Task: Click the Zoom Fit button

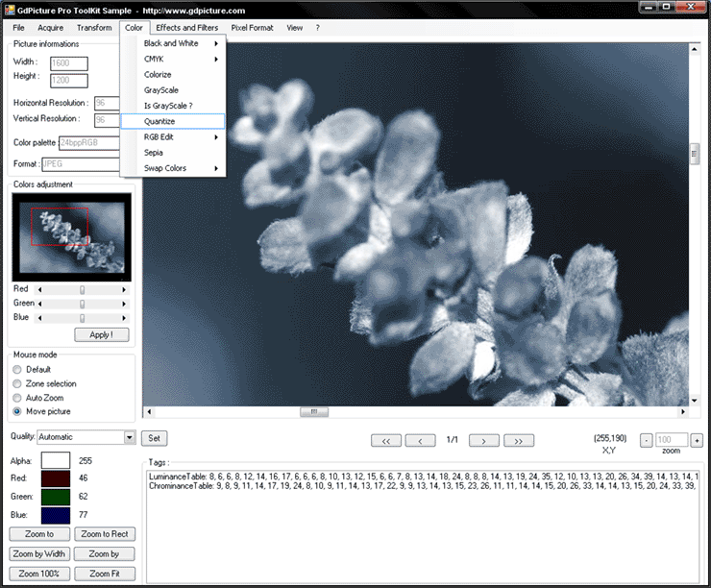Action: (x=106, y=574)
